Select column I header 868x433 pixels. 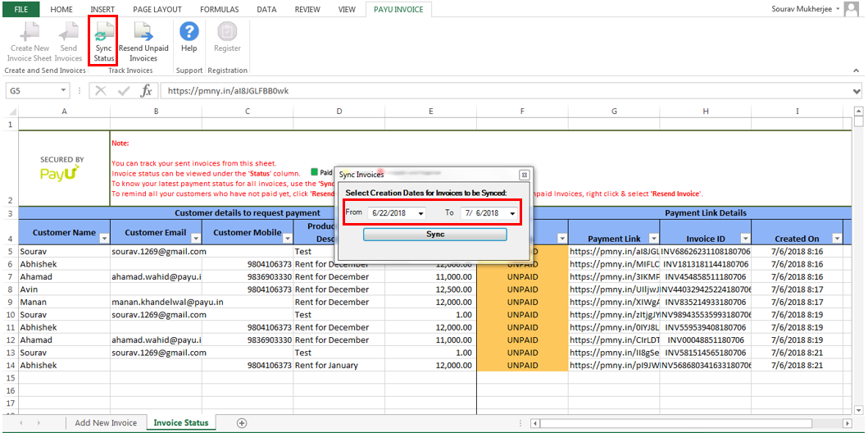pos(798,112)
